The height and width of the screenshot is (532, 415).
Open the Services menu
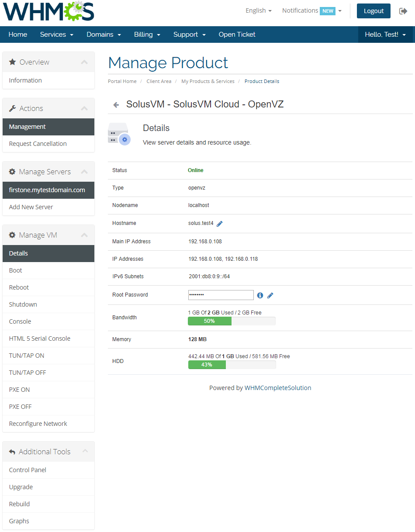[x=56, y=35]
